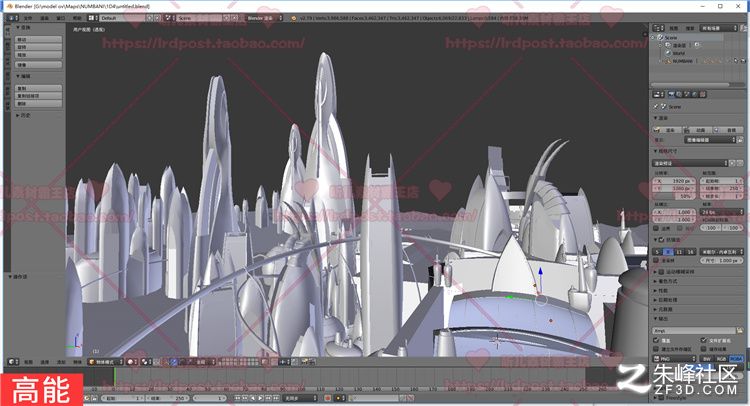Add a new screen layout next to Default
This screenshot has height=406, width=750.
(149, 18)
